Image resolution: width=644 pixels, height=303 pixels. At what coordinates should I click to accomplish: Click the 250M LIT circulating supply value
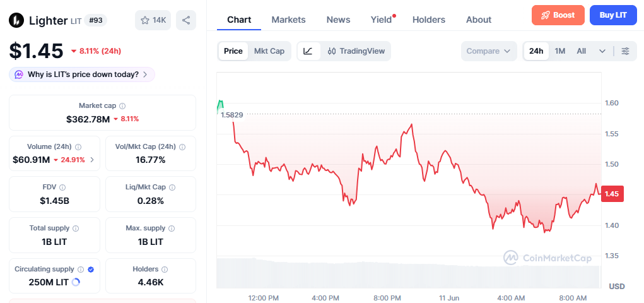point(49,282)
